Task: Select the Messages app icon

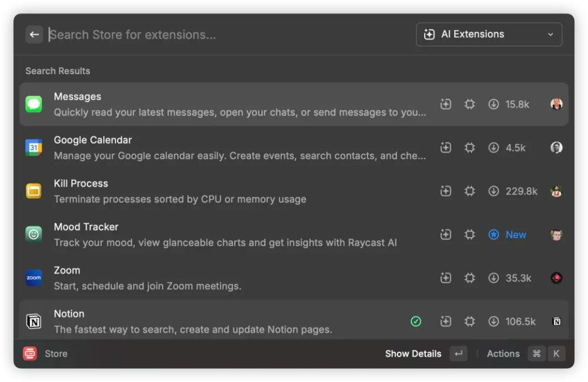Action: point(34,104)
